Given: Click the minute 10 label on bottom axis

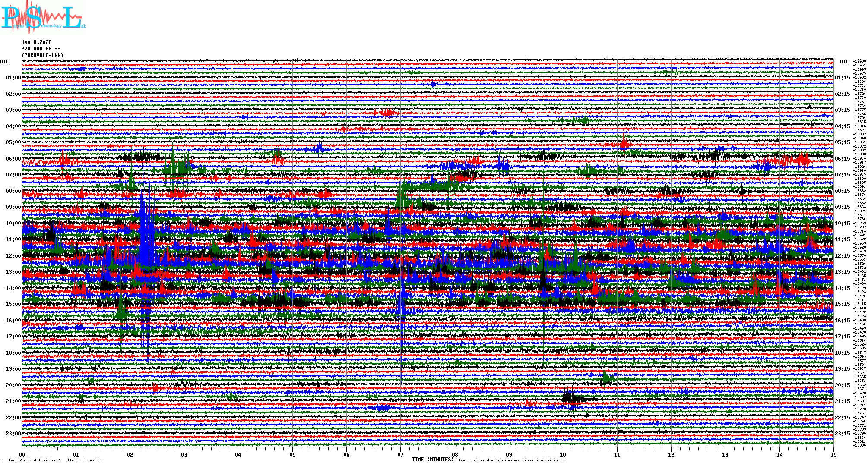Looking at the screenshot, I should tap(563, 454).
